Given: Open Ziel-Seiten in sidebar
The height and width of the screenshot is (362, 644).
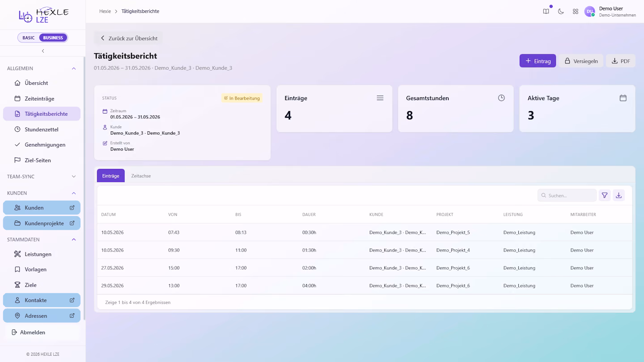Looking at the screenshot, I should [x=42, y=160].
